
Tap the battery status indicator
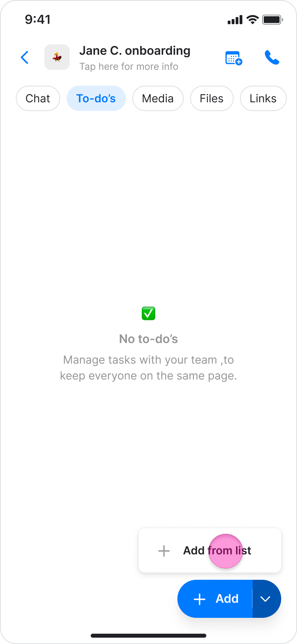[272, 19]
